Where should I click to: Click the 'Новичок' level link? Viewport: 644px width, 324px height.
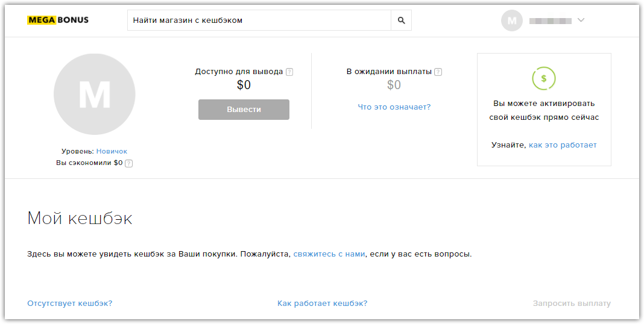(112, 151)
